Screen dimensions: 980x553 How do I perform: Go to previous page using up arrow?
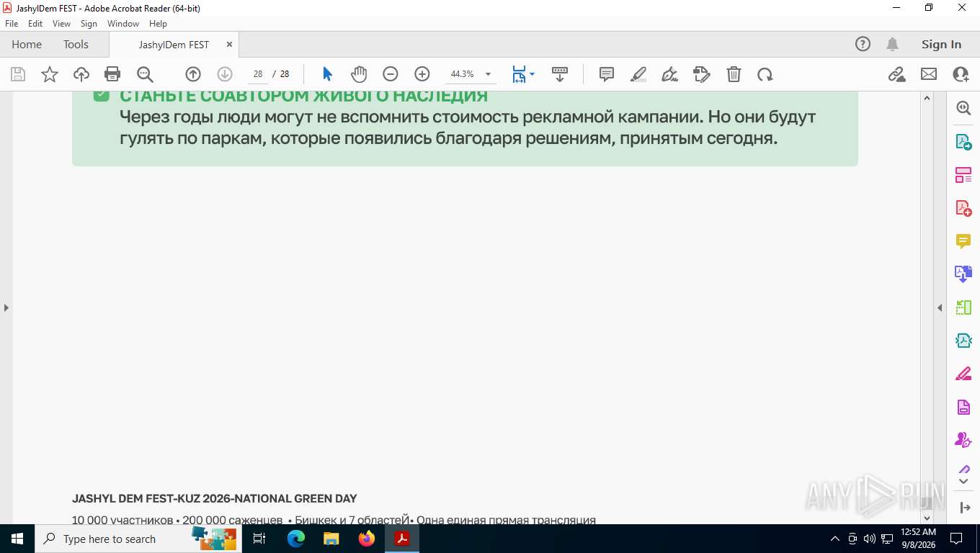click(x=192, y=74)
